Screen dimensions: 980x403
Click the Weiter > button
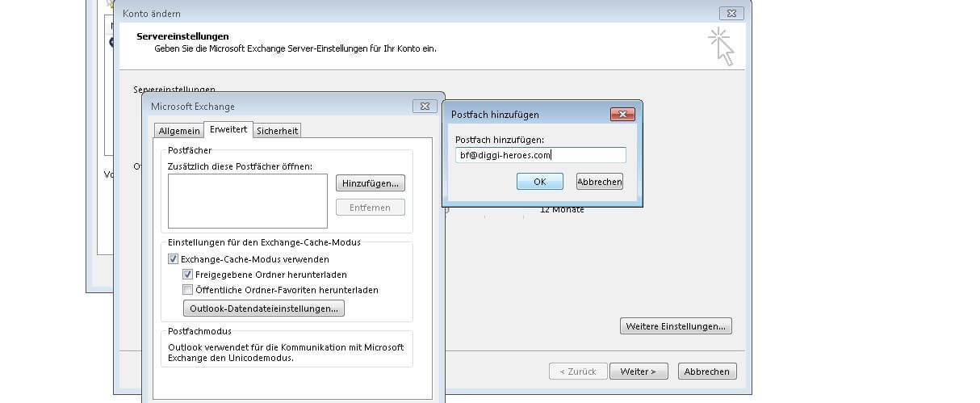639,372
